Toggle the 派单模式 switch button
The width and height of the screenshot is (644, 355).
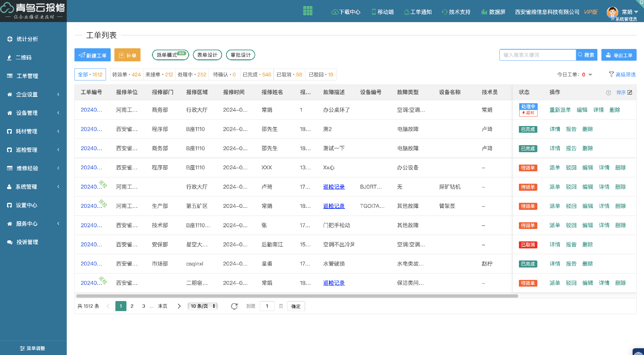pos(170,55)
